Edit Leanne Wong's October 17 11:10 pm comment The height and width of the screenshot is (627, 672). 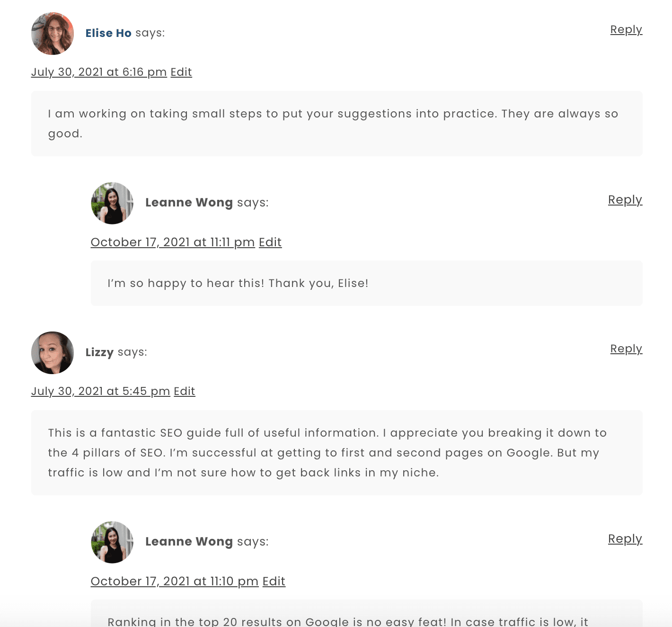[x=274, y=581]
